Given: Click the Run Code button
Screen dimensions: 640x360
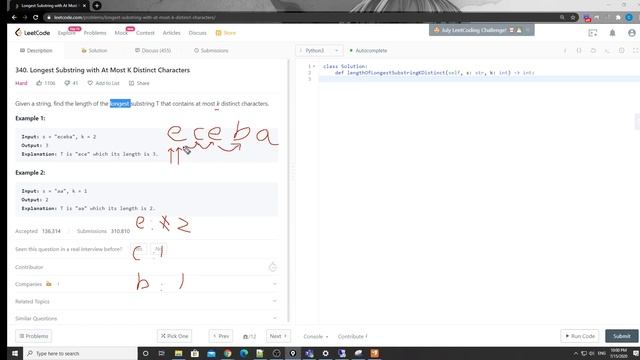Looking at the screenshot, I should pos(580,336).
